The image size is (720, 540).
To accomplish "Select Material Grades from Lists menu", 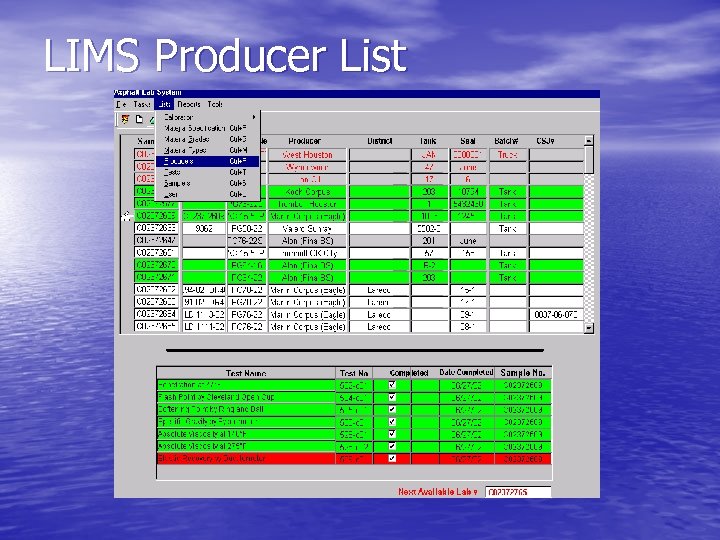I will point(208,139).
